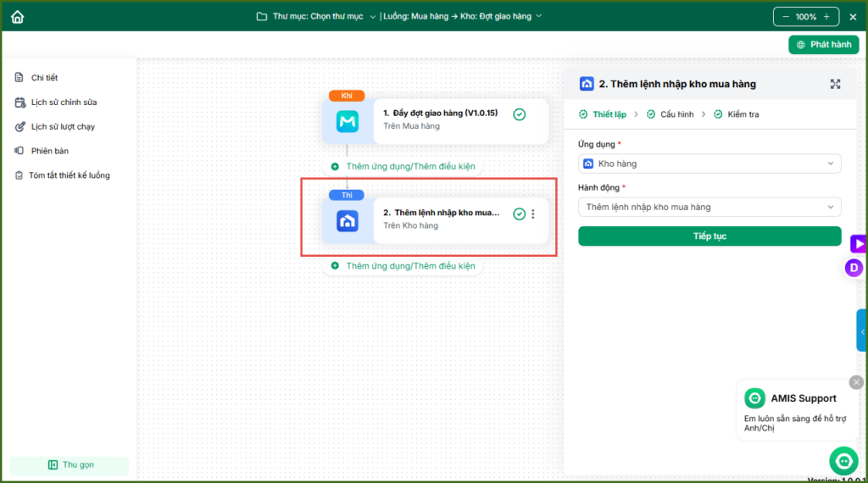The height and width of the screenshot is (483, 868).
Task: Open the Hành động dropdown
Action: pos(709,207)
